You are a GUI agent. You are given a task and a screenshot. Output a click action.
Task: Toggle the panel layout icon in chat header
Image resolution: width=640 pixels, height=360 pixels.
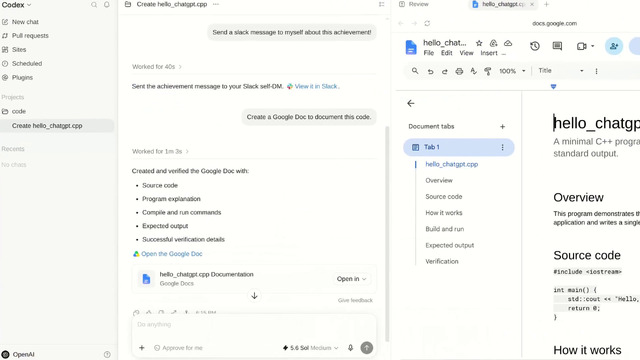[381, 4]
